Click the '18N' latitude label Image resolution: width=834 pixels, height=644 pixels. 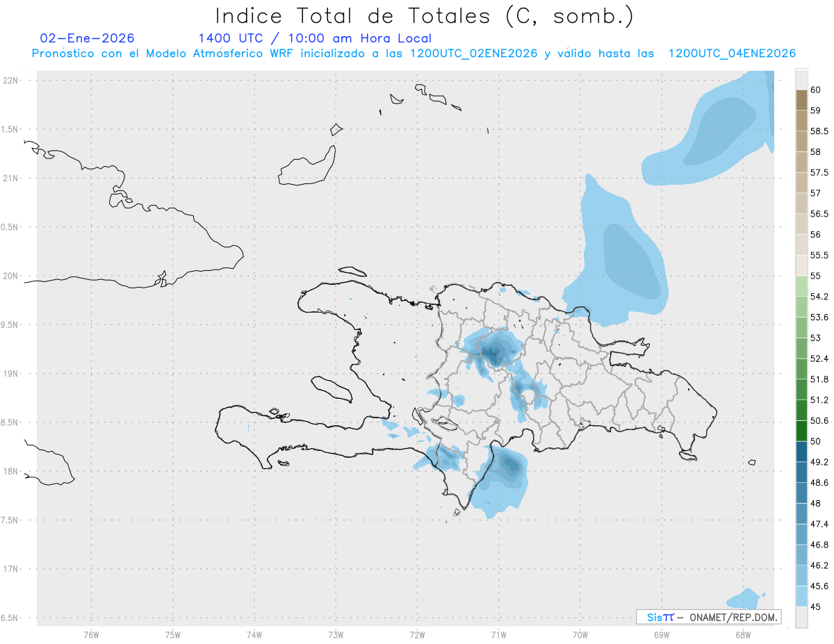[11, 471]
